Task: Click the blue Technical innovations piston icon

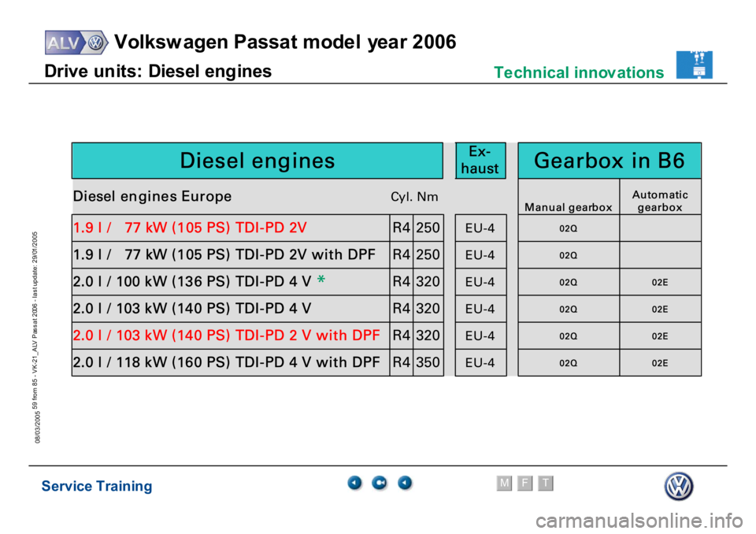Action: [694, 65]
